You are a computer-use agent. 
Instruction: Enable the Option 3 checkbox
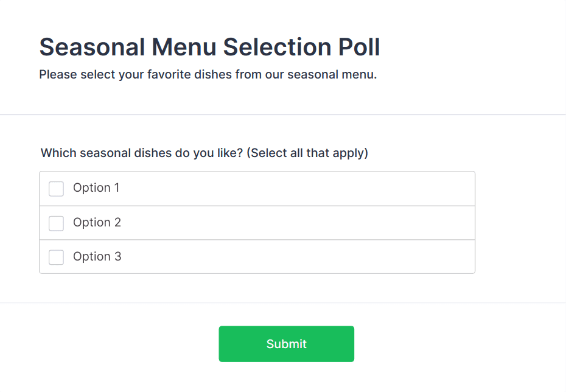point(56,257)
